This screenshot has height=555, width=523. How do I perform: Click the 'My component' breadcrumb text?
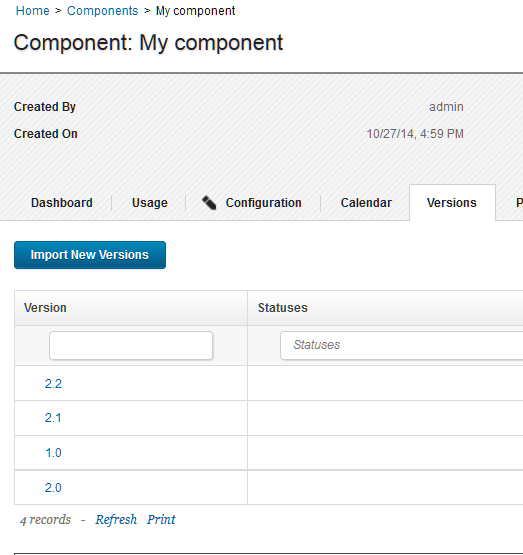point(195,11)
